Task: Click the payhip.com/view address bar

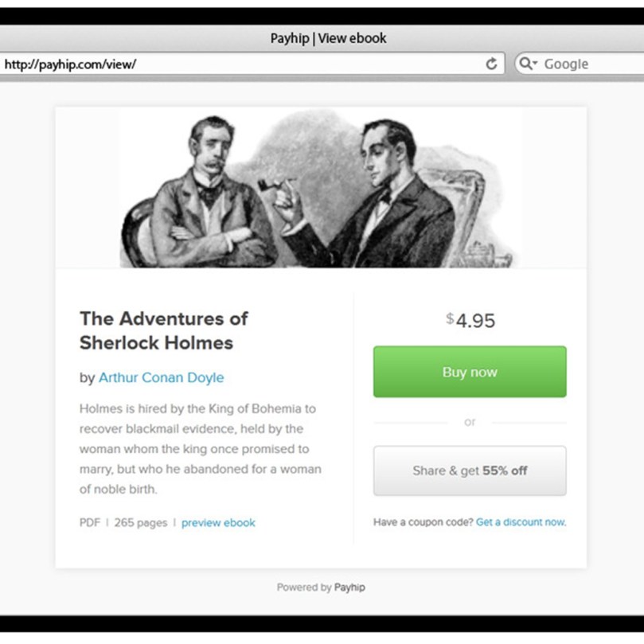Action: coord(252,64)
